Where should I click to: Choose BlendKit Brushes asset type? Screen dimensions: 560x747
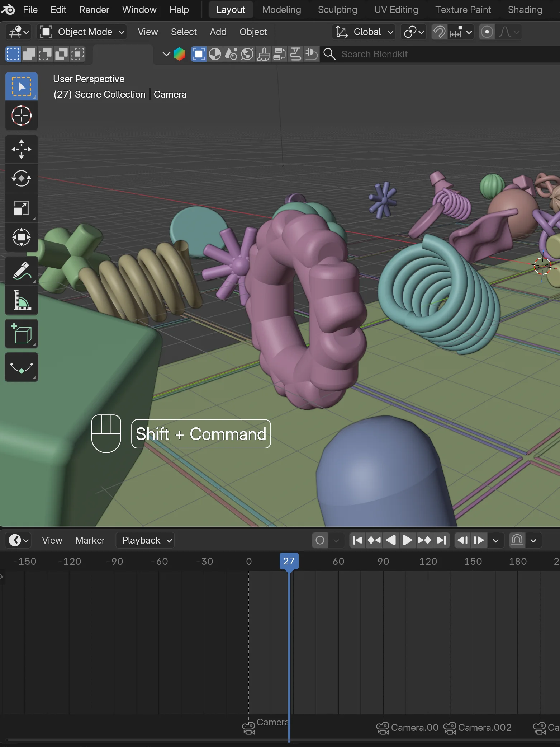pos(263,54)
